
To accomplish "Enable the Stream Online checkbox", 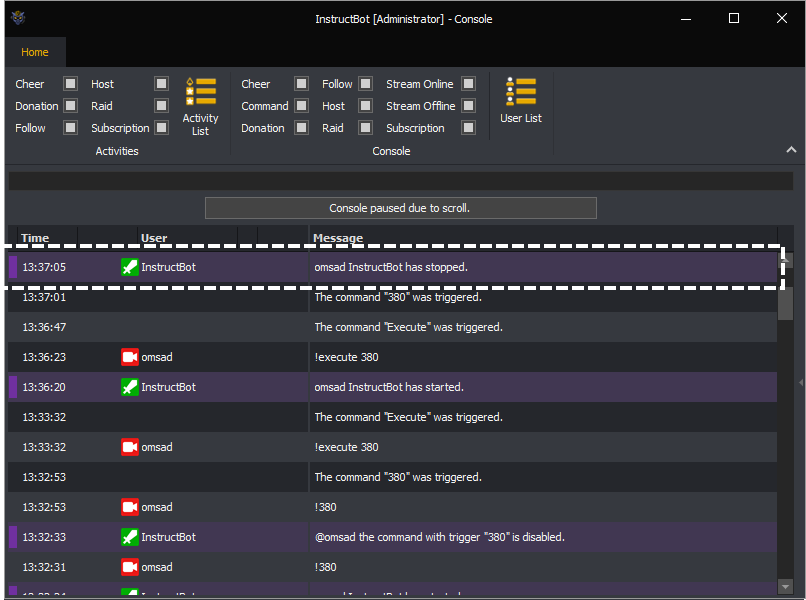I will [x=468, y=83].
